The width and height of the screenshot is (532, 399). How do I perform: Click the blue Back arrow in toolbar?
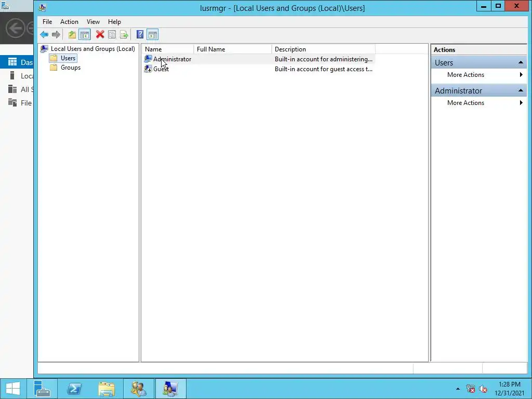44,35
